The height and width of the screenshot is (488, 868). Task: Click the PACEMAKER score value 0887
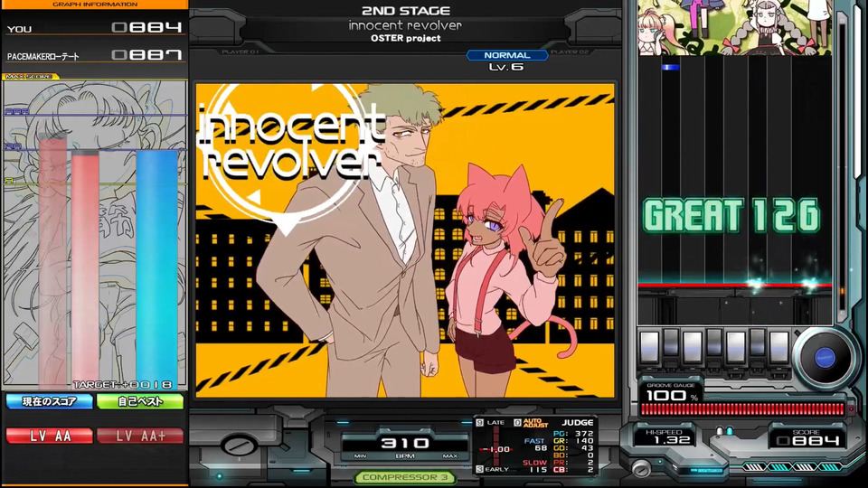click(146, 55)
